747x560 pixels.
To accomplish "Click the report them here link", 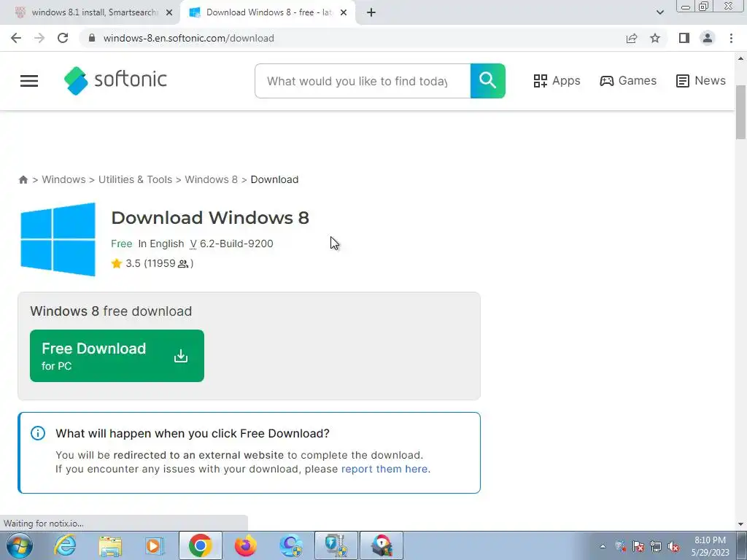I will 384,469.
